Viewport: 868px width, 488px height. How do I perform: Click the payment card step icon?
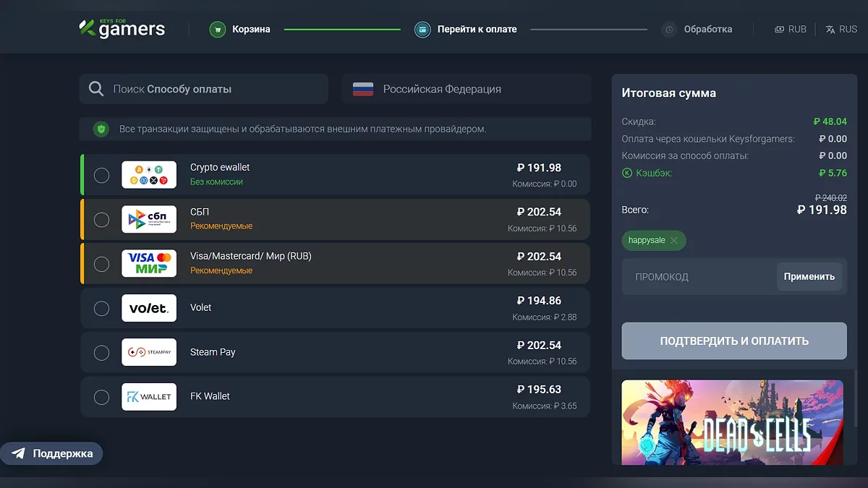tap(422, 30)
